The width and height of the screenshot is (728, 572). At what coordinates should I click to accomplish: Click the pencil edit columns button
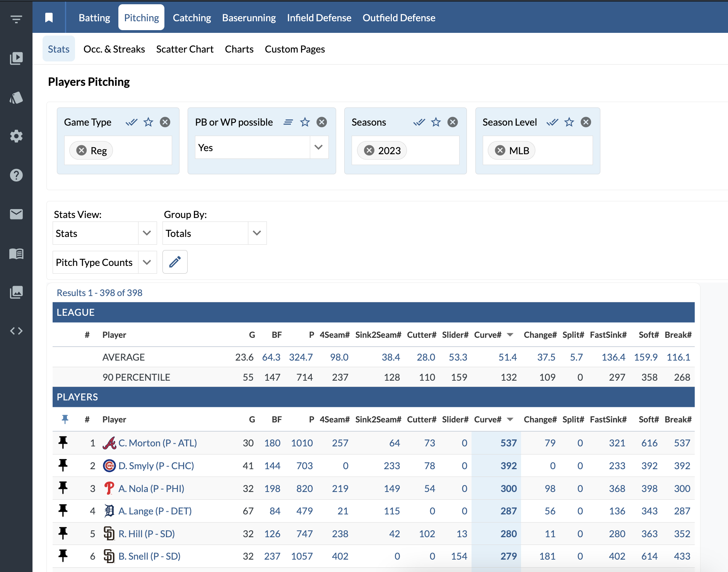click(175, 262)
